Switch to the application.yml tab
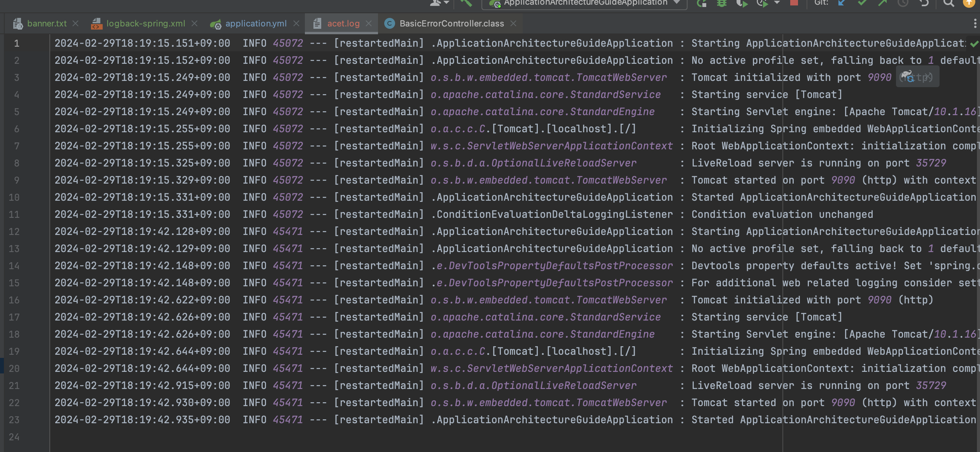The image size is (980, 452). 255,24
